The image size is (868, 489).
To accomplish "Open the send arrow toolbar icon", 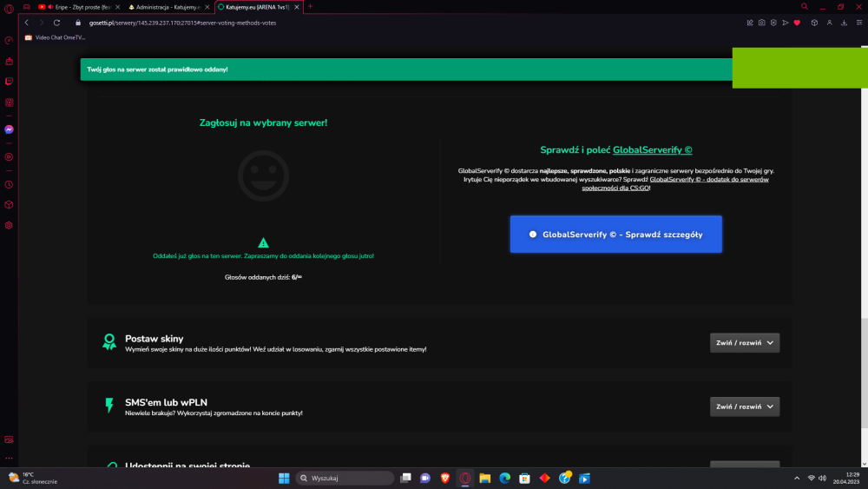I will click(x=785, y=23).
